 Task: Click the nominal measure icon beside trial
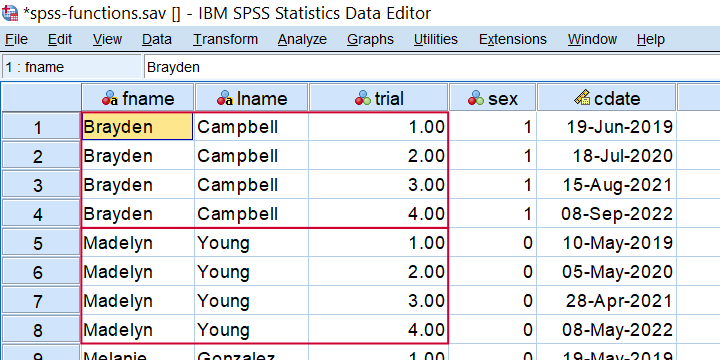point(363,98)
